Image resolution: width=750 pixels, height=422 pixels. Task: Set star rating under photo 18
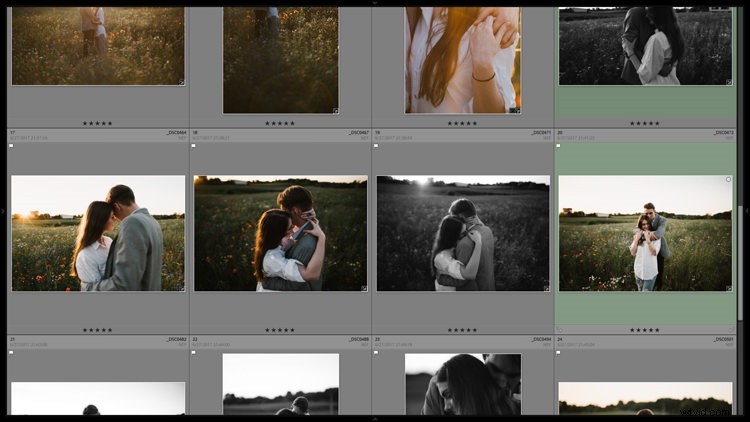point(280,330)
